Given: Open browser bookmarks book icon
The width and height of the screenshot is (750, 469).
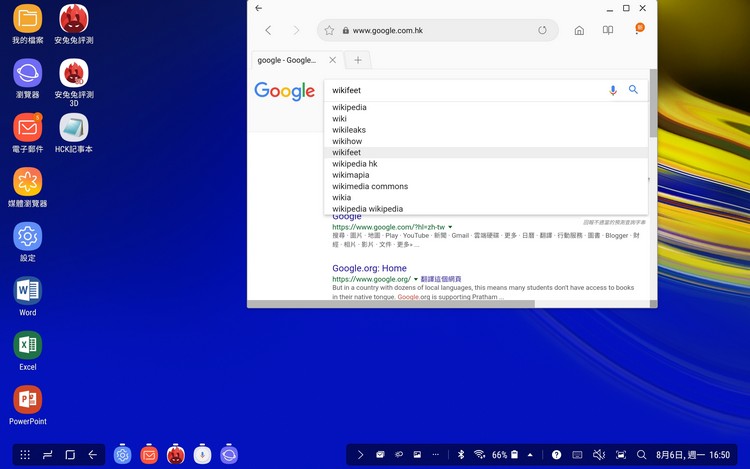Looking at the screenshot, I should (x=608, y=31).
